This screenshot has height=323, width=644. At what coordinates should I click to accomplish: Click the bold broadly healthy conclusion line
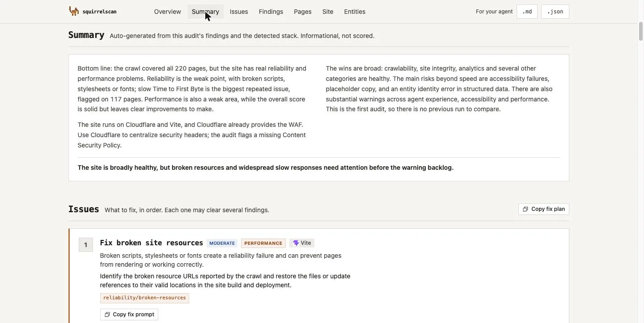(x=266, y=168)
